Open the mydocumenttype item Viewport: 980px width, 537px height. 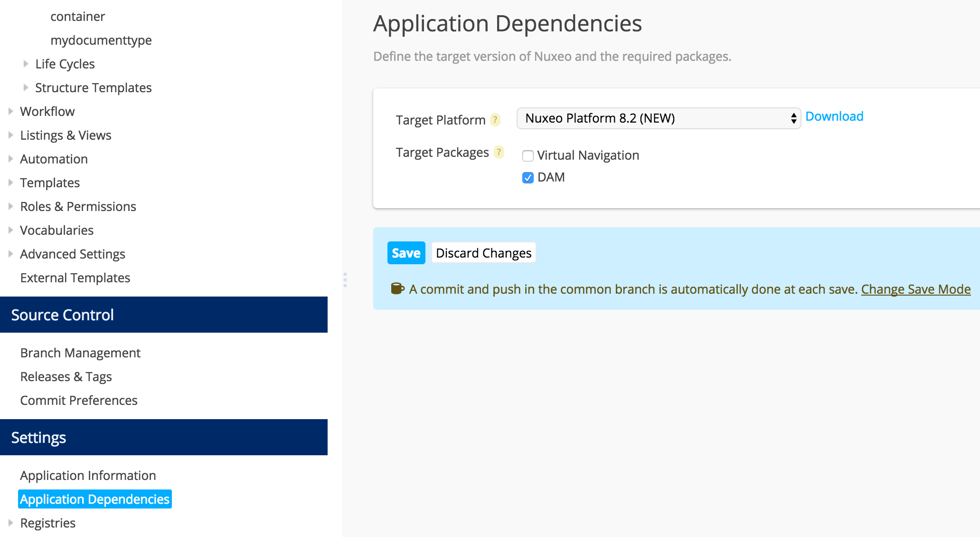[101, 40]
